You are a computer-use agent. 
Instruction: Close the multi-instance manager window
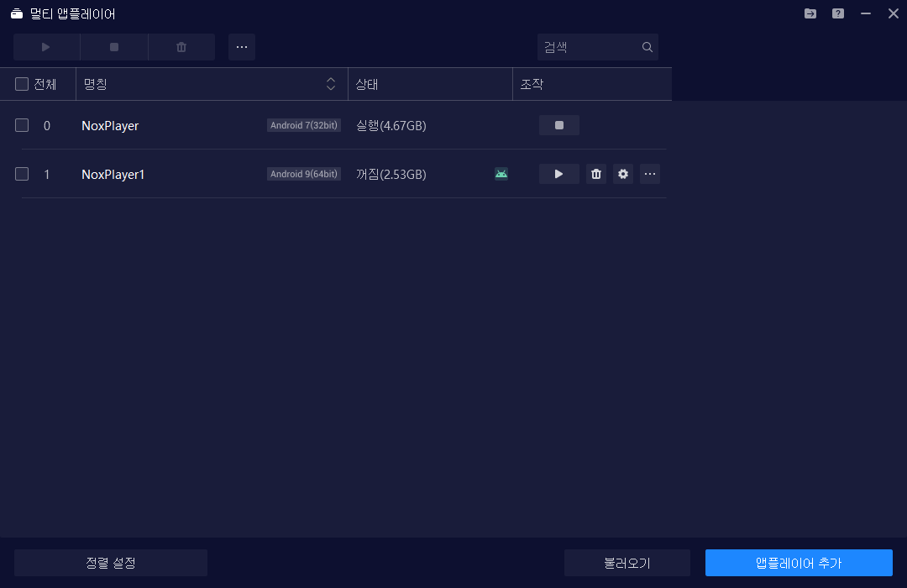tap(893, 13)
